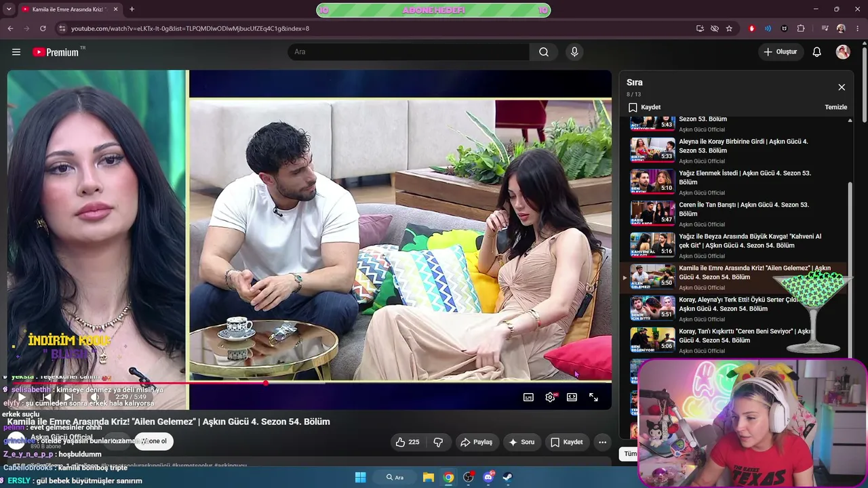Open the Oluştur create menu

781,52
